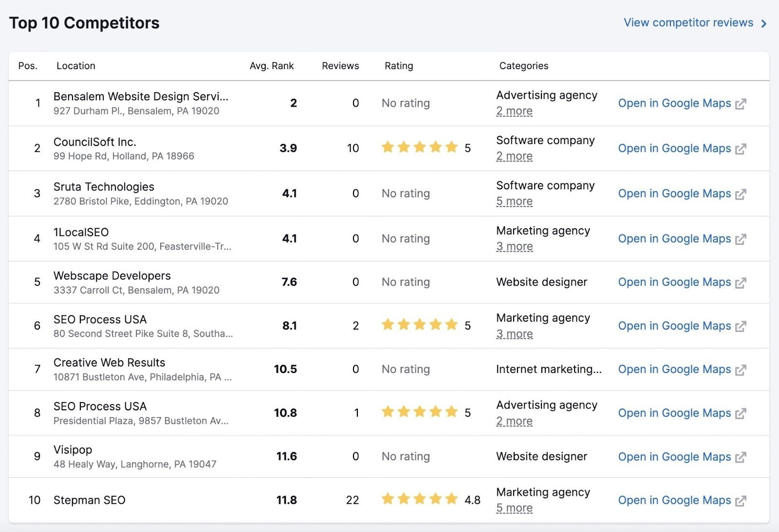Click the 'Top 10 Competitors' heading
Viewport: 779px width, 532px height.
pos(84,23)
